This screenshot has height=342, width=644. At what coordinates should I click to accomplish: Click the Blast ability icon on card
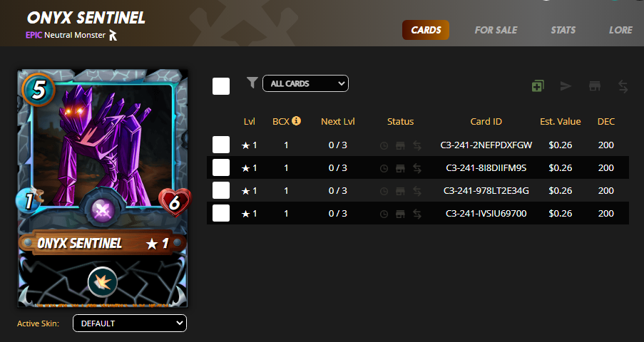103,282
